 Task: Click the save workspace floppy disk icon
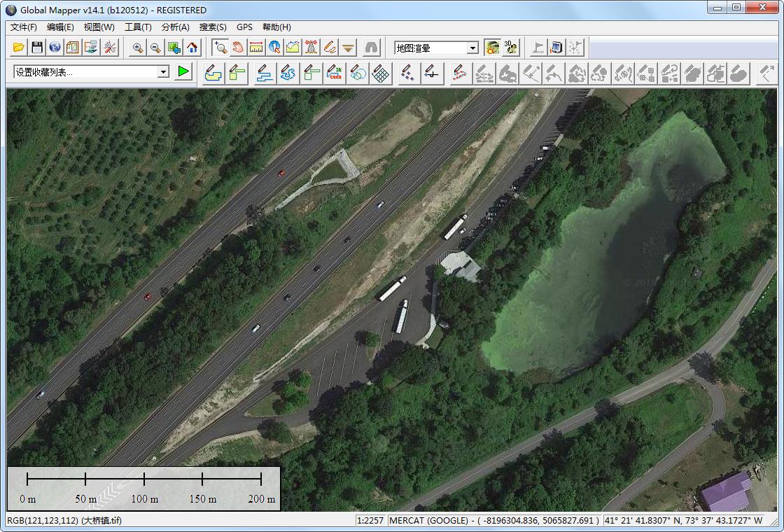tap(37, 48)
